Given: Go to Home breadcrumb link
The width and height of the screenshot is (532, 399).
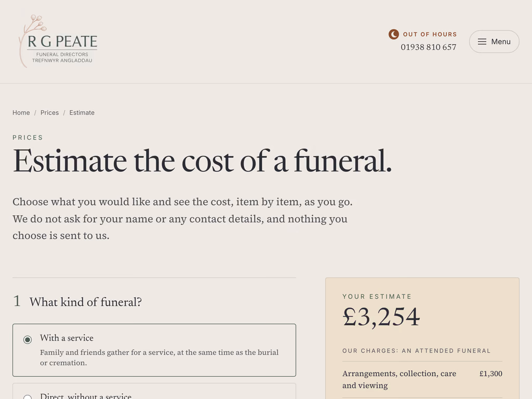Looking at the screenshot, I should point(21,113).
